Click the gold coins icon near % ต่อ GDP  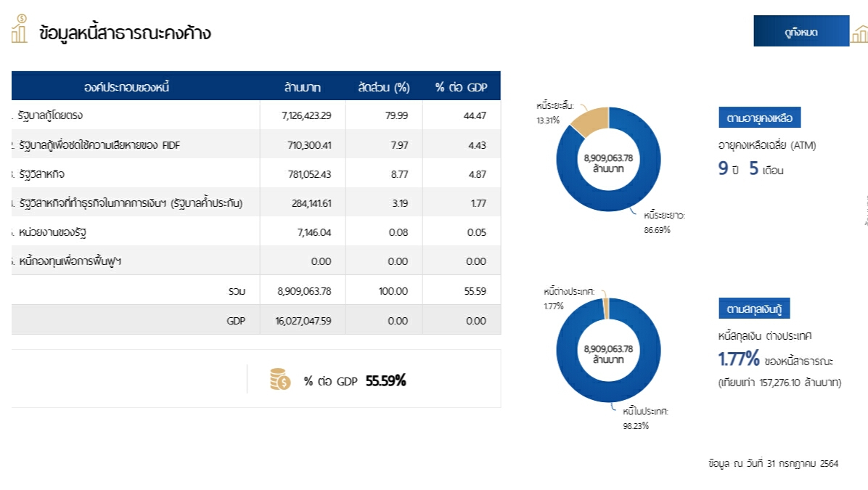click(x=280, y=379)
